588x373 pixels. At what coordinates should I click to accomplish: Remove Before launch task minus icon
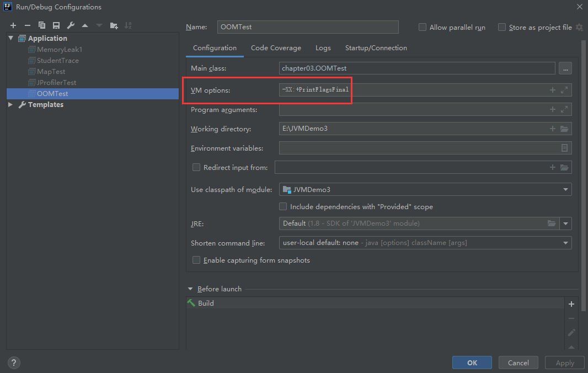(571, 318)
